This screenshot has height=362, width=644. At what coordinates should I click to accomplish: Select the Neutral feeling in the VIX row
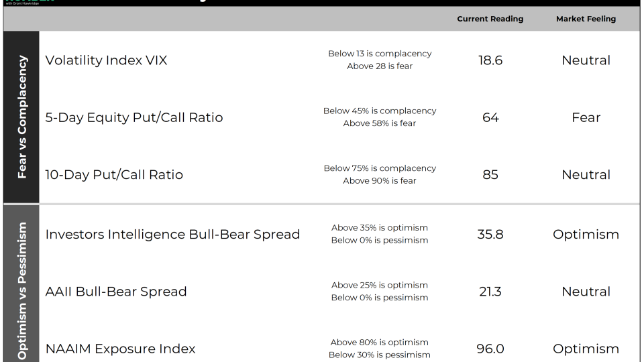point(586,60)
